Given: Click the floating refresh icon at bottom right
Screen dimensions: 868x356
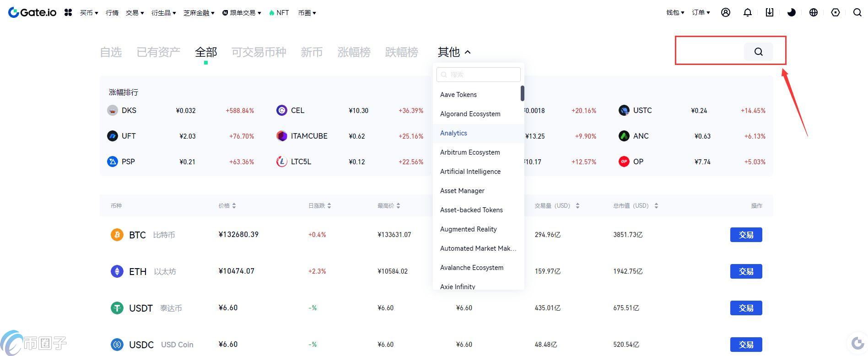Looking at the screenshot, I should 857,343.
